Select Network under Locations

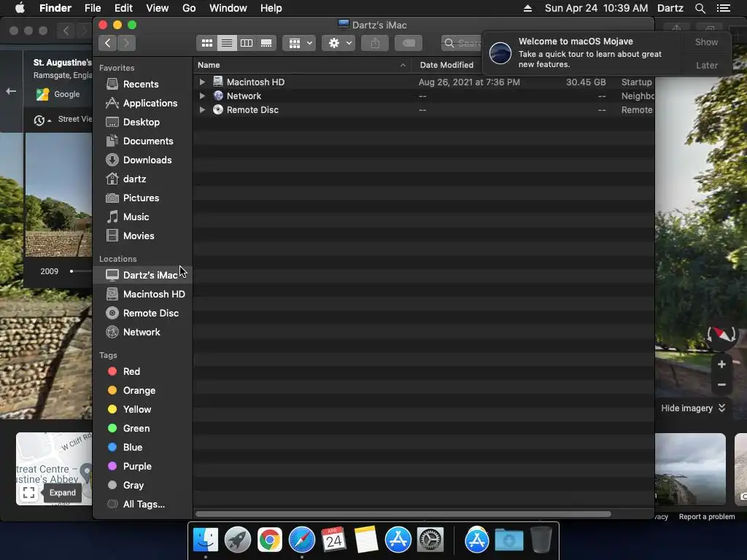click(142, 332)
